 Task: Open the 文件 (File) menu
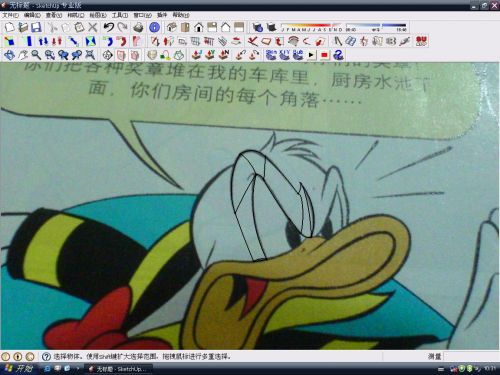coord(11,15)
